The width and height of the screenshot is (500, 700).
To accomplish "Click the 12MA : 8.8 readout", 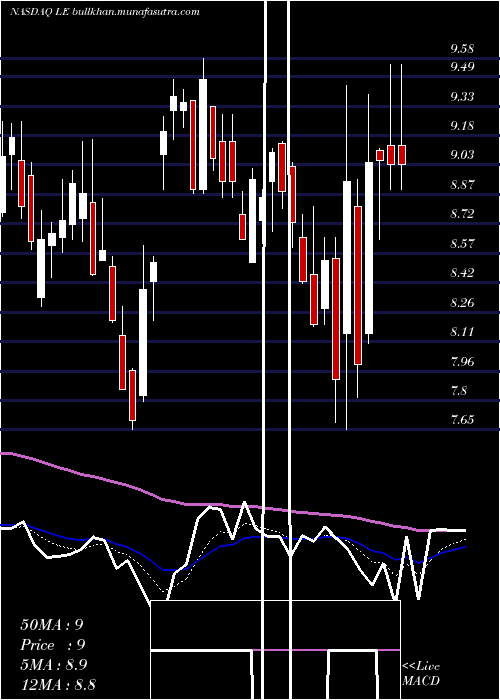I will (58, 684).
